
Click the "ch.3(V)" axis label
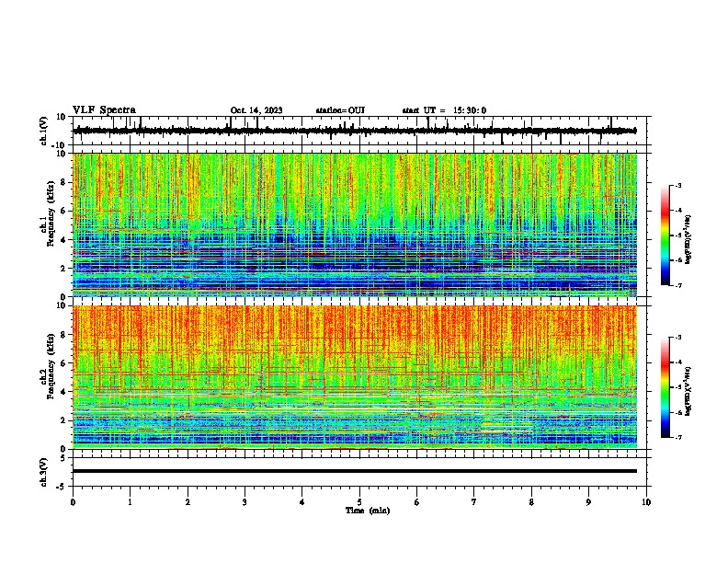click(44, 472)
